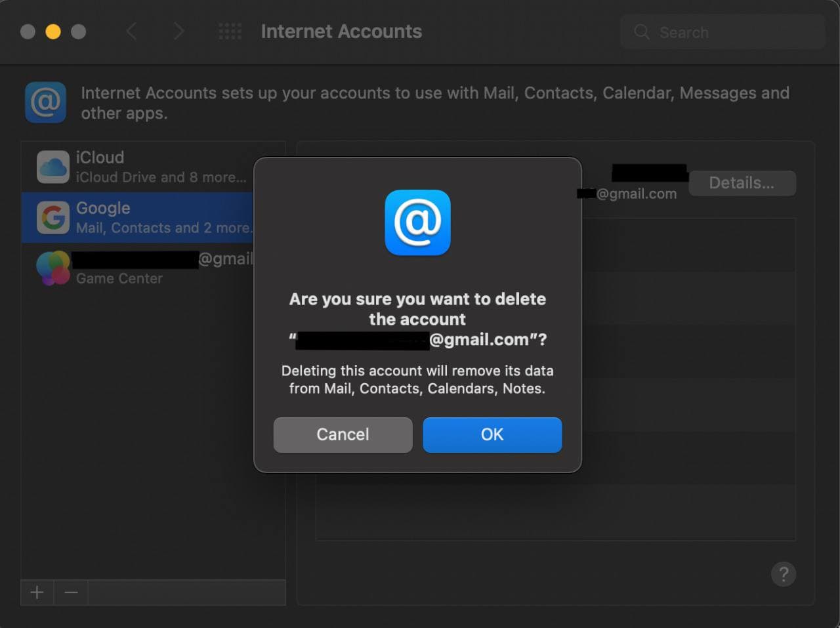The image size is (840, 628).
Task: Click the Search field in the toolbar
Action: (x=722, y=32)
